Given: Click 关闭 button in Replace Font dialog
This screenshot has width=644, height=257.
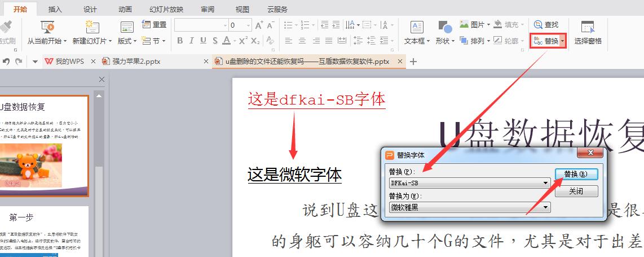Looking at the screenshot, I should 576,191.
